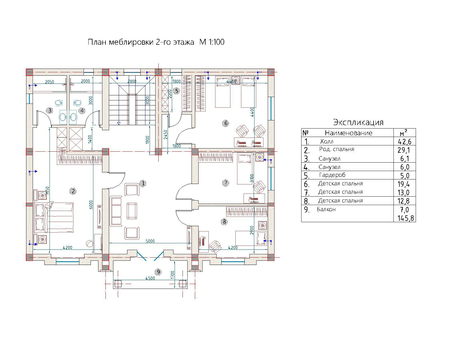Viewport: 450px width, 360px height.
Task: Select room marker 4 in second bathroom
Action: 82,110
